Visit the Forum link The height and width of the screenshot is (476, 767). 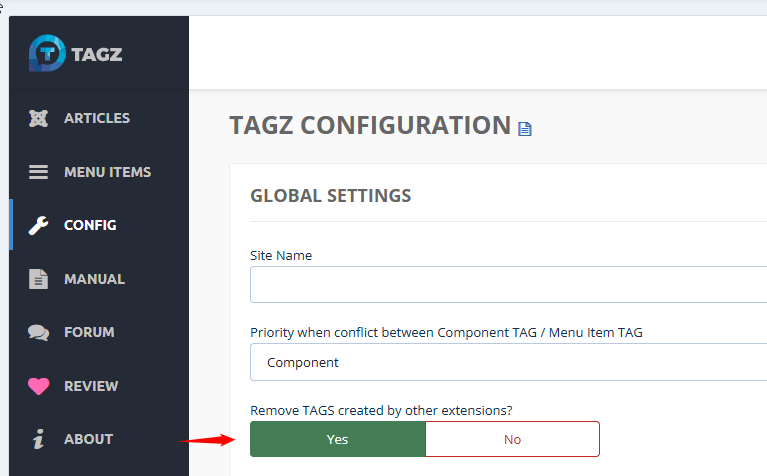(x=89, y=332)
